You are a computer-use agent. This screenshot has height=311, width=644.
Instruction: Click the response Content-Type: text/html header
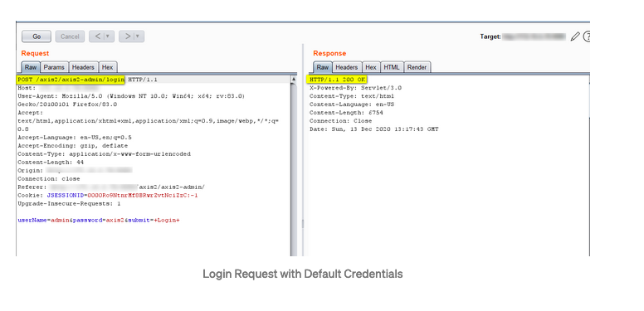coord(352,96)
